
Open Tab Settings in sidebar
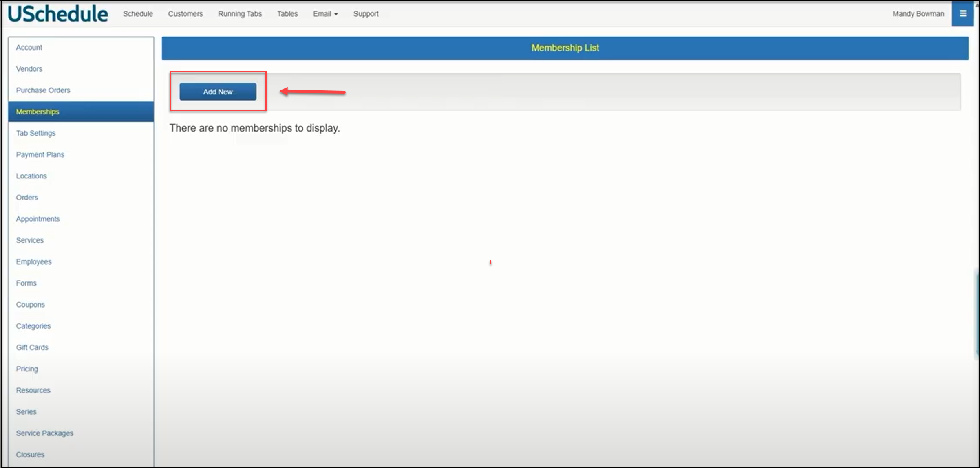click(x=35, y=133)
